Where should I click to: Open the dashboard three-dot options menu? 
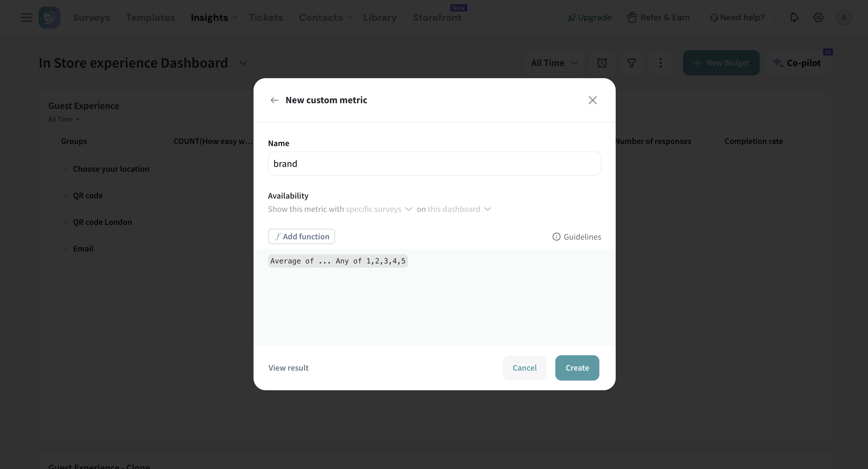660,63
